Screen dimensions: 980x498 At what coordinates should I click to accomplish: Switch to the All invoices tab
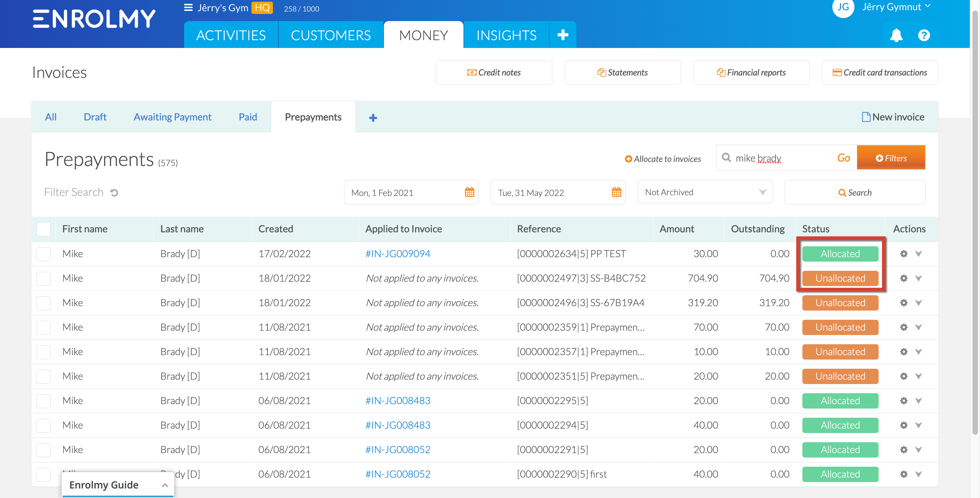(51, 117)
